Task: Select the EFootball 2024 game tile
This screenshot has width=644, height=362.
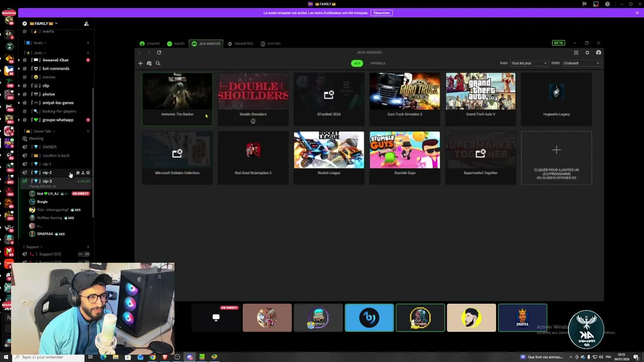Action: [x=329, y=99]
